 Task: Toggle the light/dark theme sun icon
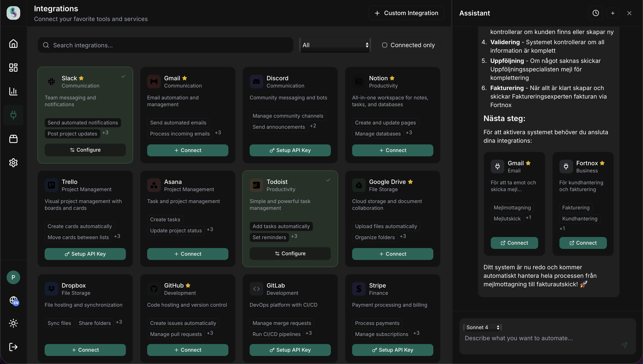[x=13, y=323]
